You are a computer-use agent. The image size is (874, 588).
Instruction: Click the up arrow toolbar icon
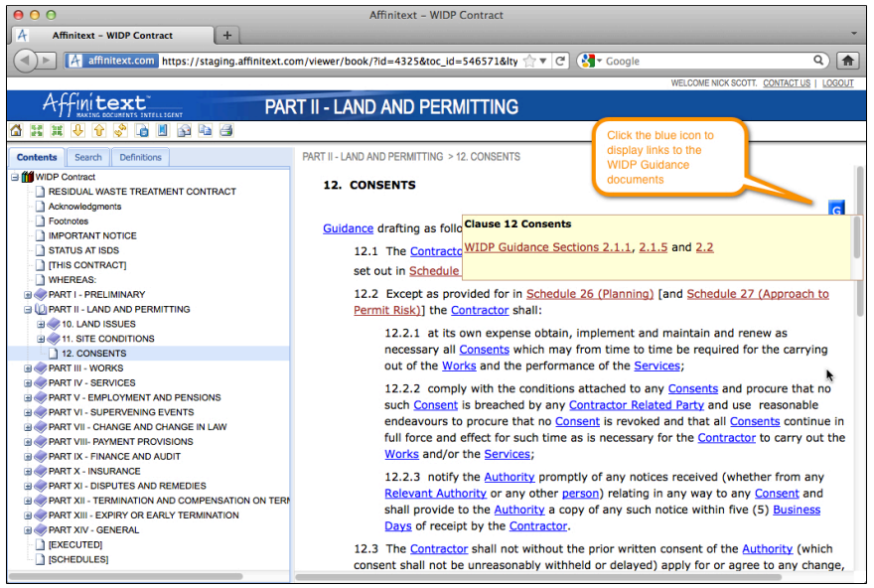click(x=98, y=130)
